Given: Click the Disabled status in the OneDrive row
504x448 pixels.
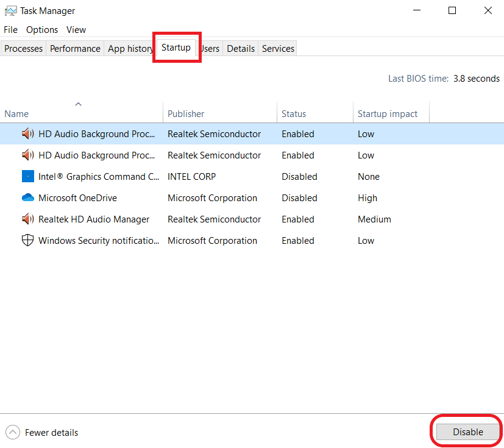Looking at the screenshot, I should pyautogui.click(x=299, y=197).
